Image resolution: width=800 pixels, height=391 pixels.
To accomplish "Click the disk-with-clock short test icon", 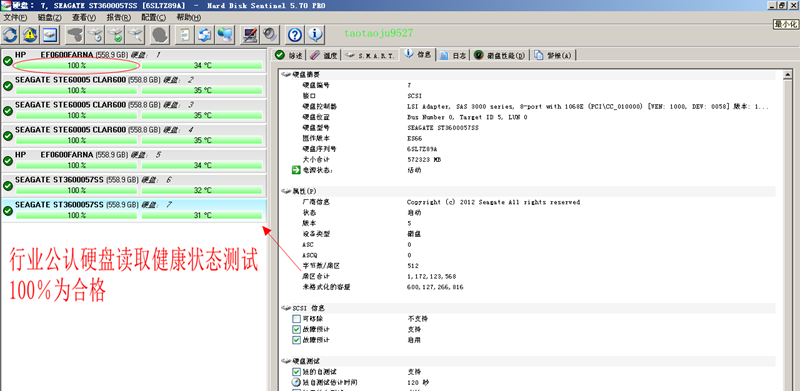I will click(x=95, y=35).
